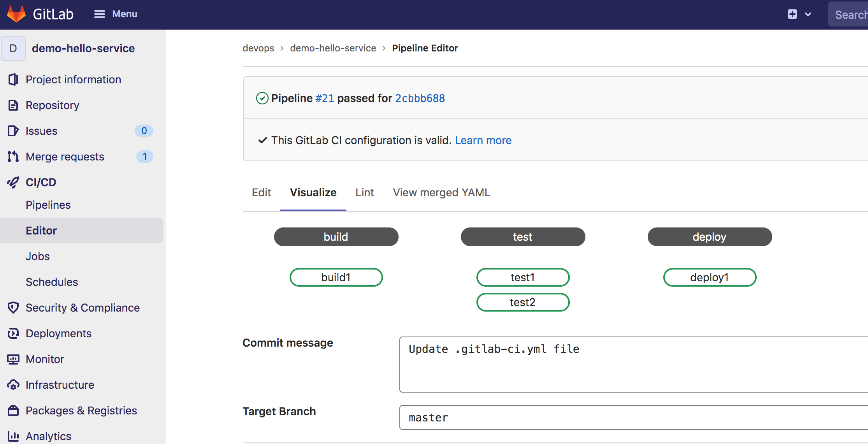
Task: Open the hamburger Menu
Action: 115,14
